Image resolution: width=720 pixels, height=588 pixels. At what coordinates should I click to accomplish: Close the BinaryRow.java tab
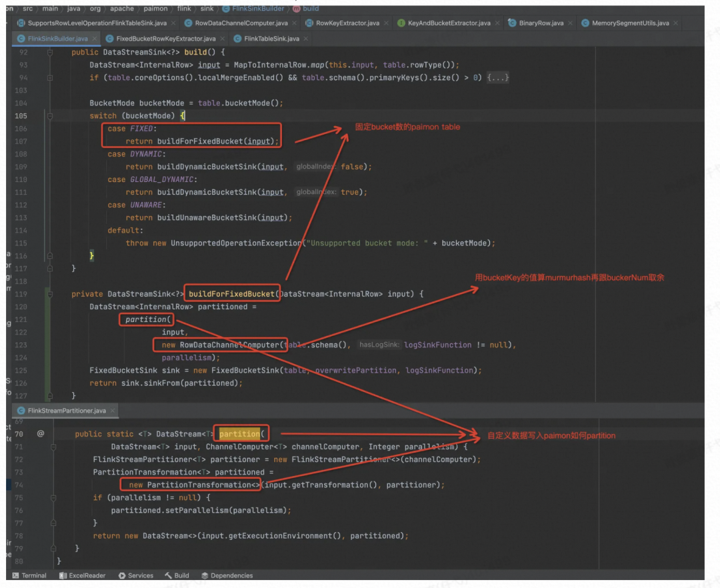click(569, 23)
